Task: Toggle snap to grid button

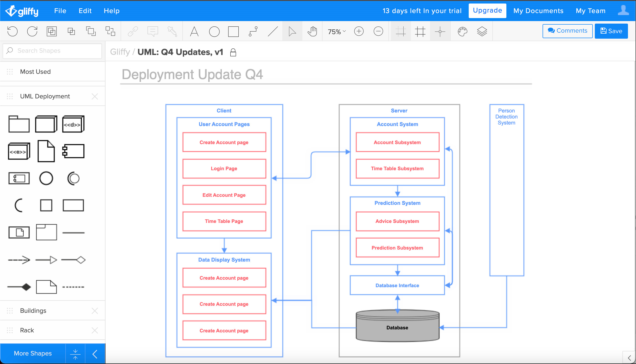Action: pos(401,31)
